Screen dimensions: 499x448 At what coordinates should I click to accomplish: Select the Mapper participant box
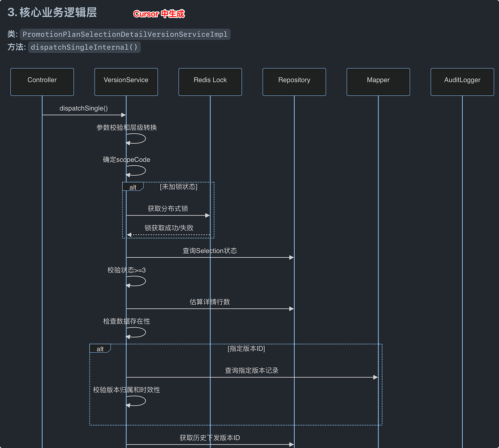(x=378, y=82)
